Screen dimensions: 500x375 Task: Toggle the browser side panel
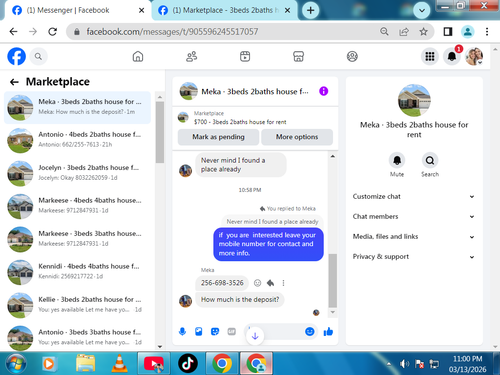pyautogui.click(x=448, y=32)
